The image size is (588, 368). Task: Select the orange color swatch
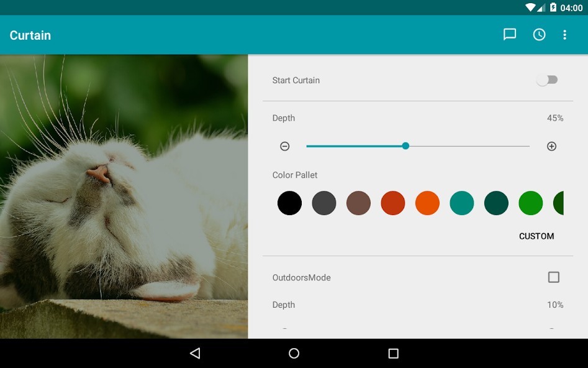pos(428,203)
